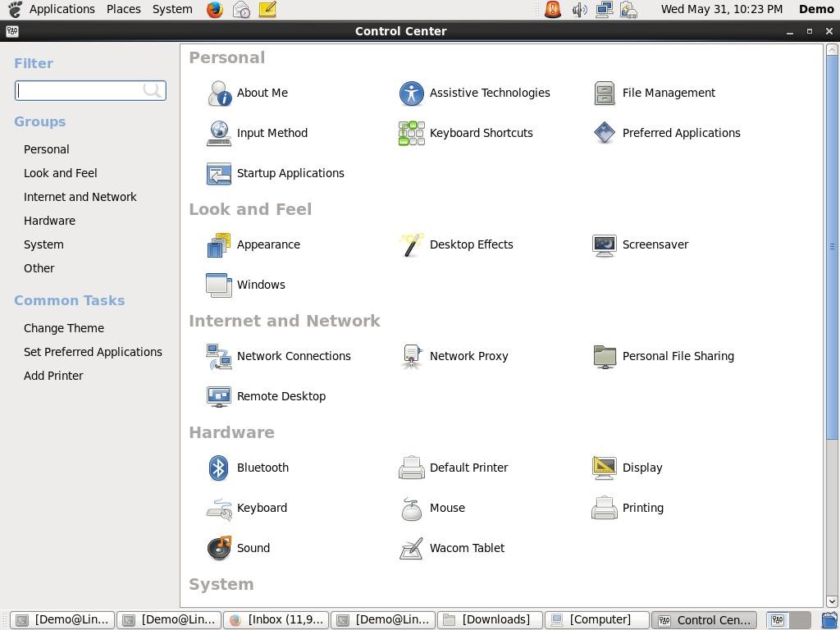
Task: Click the volume icon in the panel
Action: [580, 9]
